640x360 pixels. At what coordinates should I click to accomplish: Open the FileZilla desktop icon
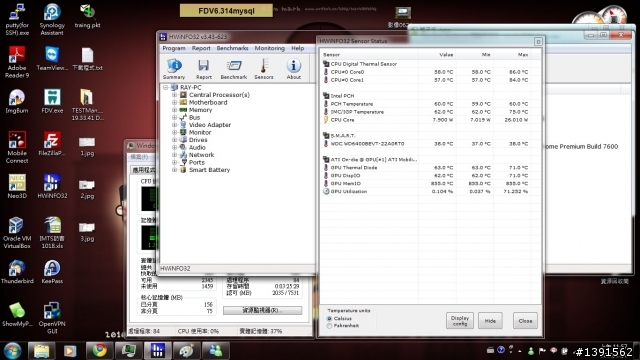pyautogui.click(x=52, y=144)
